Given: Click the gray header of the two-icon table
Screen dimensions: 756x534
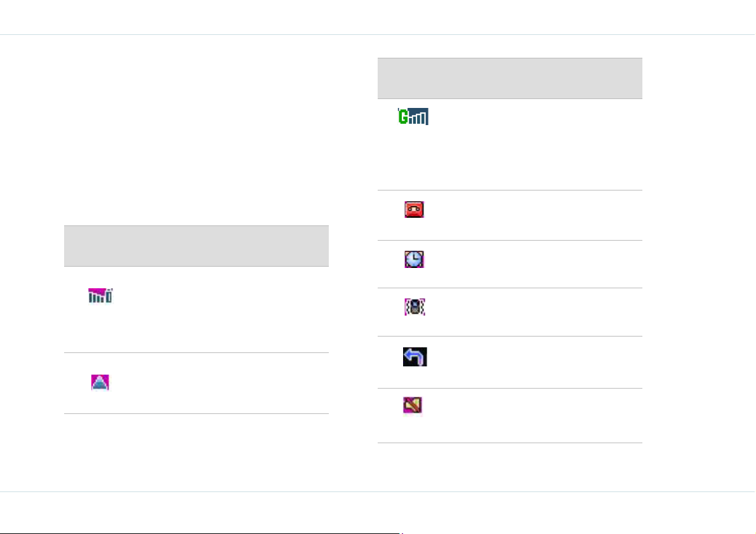Looking at the screenshot, I should click(x=196, y=246).
